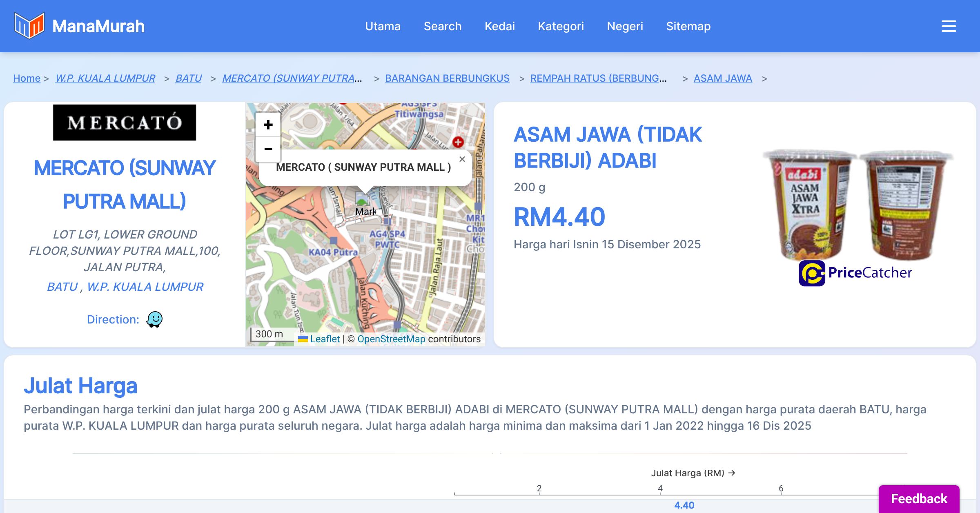Go to Utama menu item

[383, 26]
